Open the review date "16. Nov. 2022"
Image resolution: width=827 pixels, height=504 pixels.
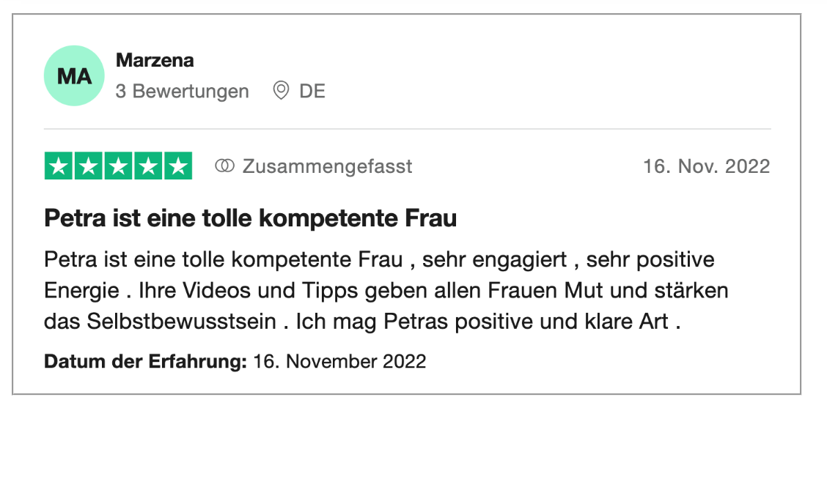coord(706,166)
